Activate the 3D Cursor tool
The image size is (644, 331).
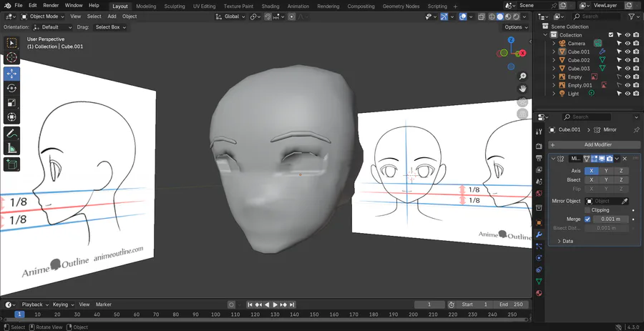coord(11,57)
